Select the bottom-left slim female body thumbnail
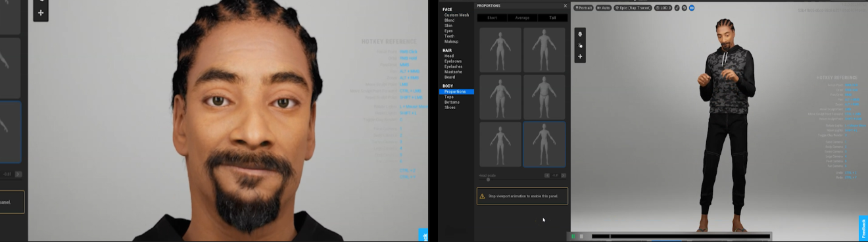Screen dimensions: 868x242 [x=500, y=145]
